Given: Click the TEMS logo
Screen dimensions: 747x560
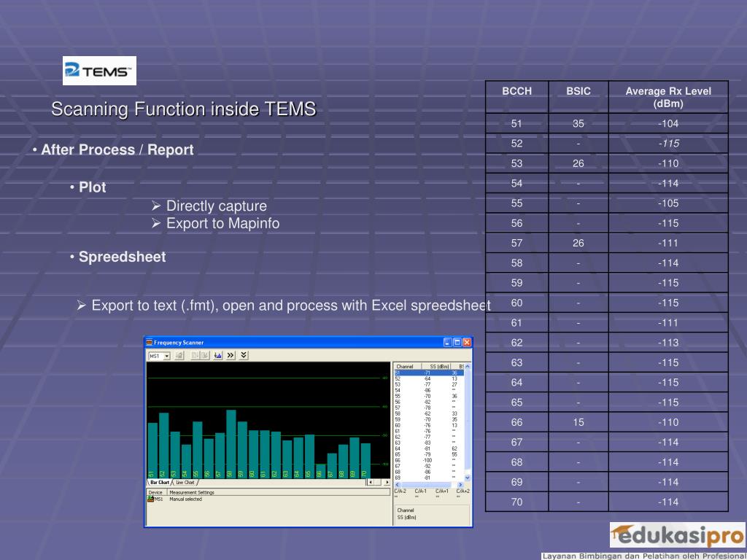Looking at the screenshot, I should (99, 71).
